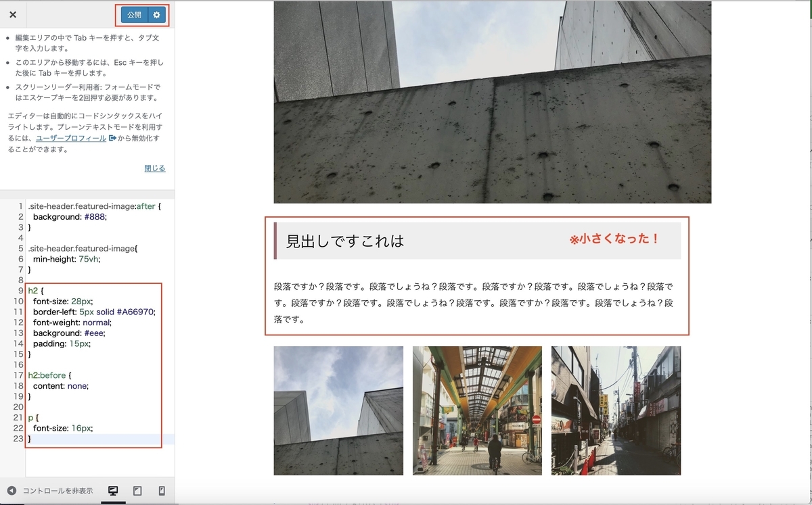Viewport: 812px width, 505px height.
Task: Switch to desktop preview icon
Action: pyautogui.click(x=113, y=491)
